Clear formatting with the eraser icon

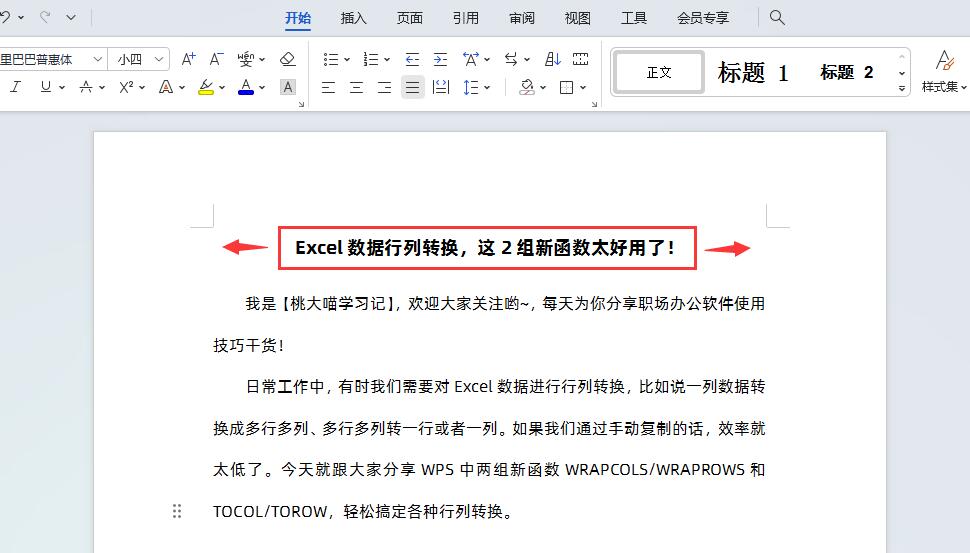[287, 59]
